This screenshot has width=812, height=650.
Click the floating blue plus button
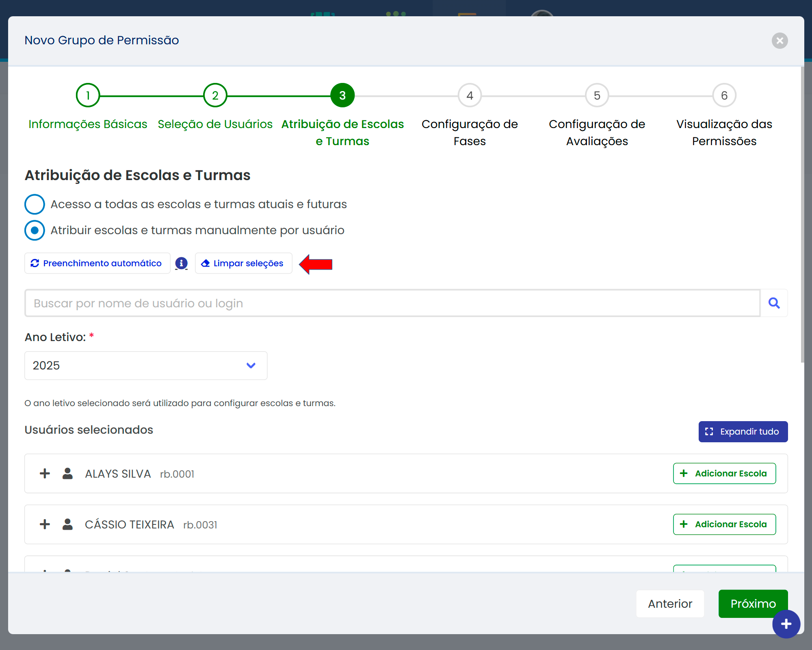pos(786,624)
